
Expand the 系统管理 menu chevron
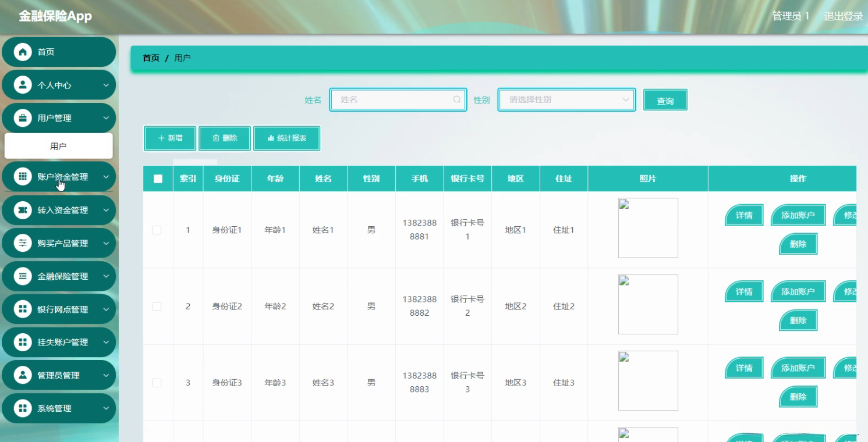pos(106,408)
